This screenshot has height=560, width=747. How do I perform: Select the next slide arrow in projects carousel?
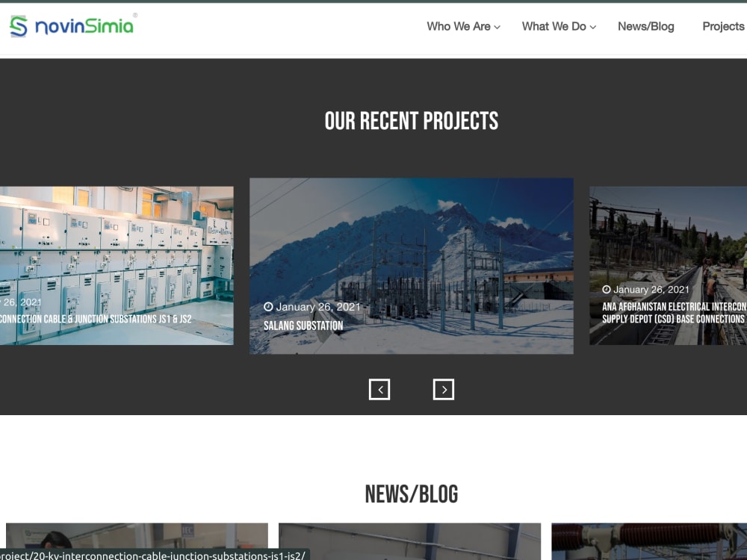pos(444,389)
